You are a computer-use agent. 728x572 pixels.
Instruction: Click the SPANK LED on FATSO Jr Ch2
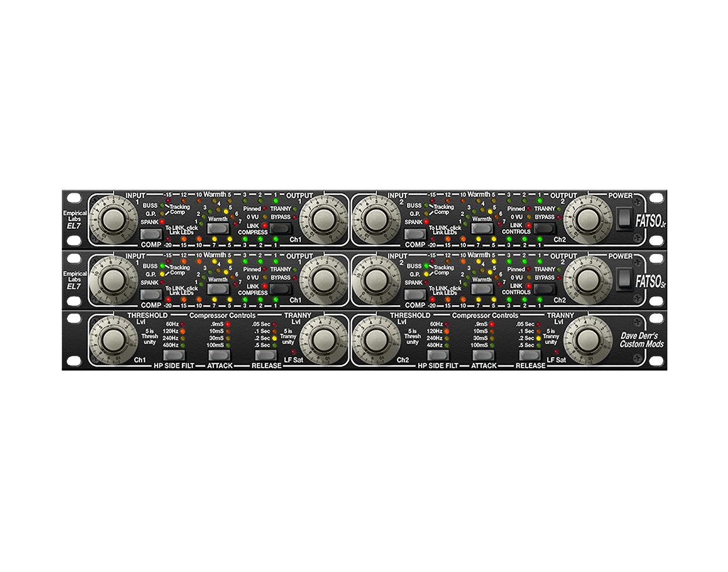point(426,222)
